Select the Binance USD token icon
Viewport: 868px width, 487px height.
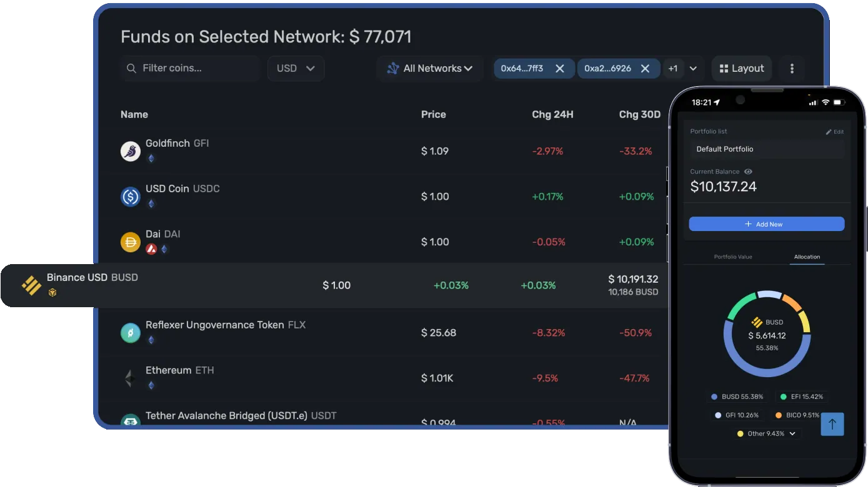click(x=31, y=284)
